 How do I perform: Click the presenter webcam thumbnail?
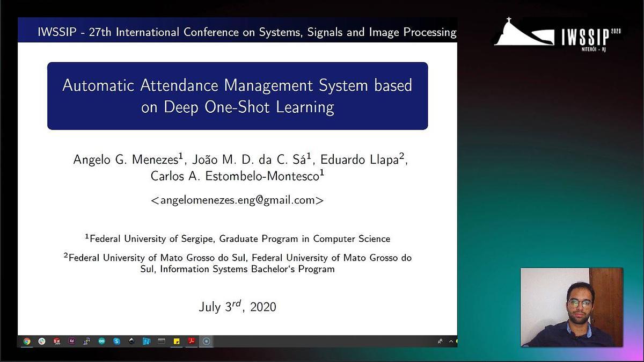[572, 307]
